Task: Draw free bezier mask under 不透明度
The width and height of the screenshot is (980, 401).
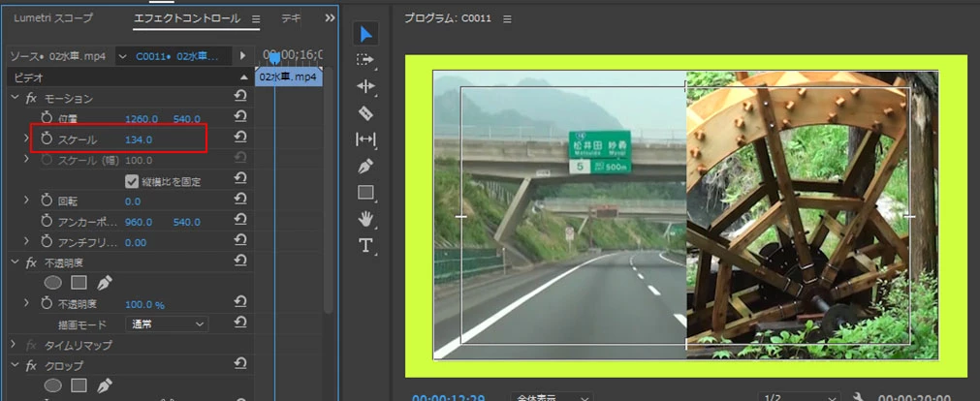Action: pos(105,283)
